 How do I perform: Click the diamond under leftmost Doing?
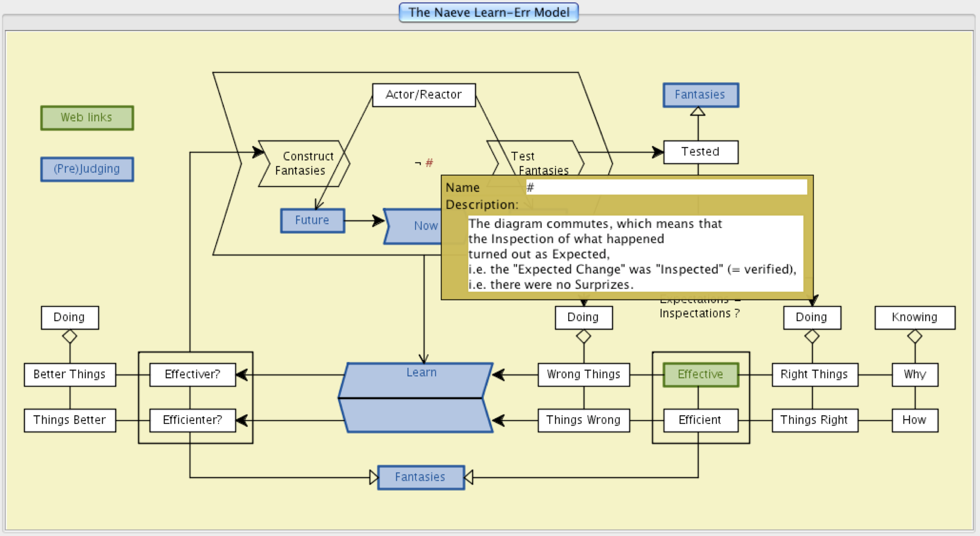(70, 337)
